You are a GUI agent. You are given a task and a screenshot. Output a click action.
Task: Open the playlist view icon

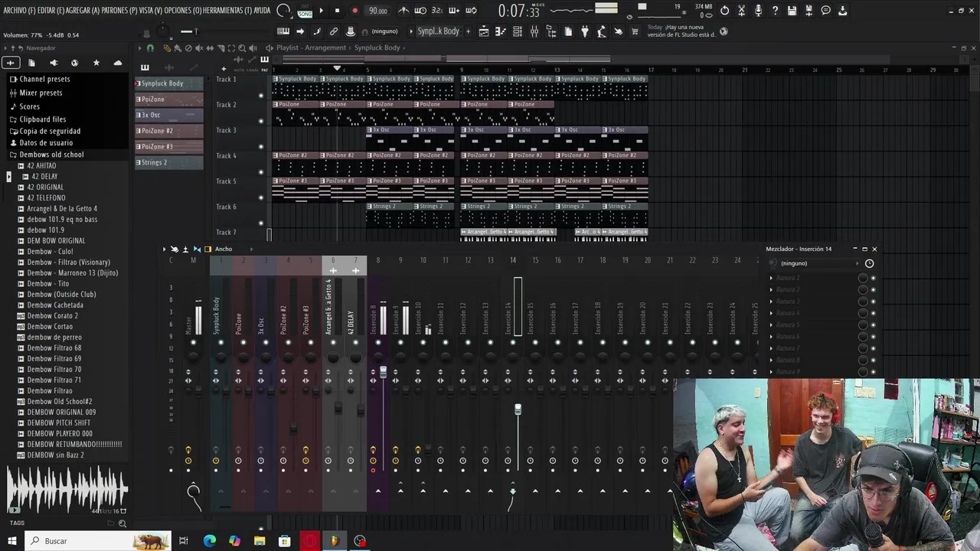[x=484, y=31]
